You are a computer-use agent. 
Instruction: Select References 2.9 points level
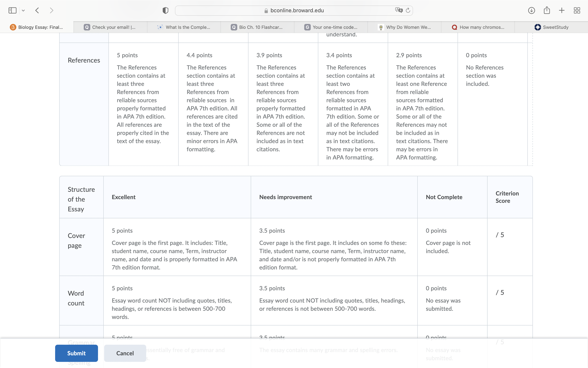tap(423, 104)
